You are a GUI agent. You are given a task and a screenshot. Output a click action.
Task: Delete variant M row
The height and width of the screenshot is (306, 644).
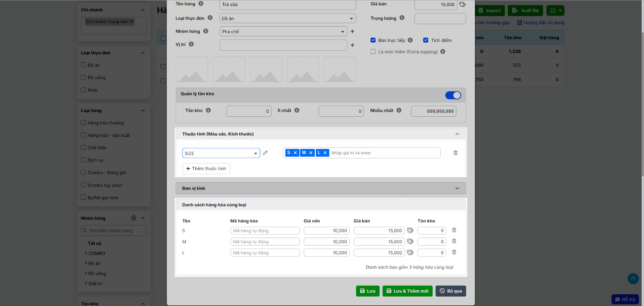tap(454, 241)
